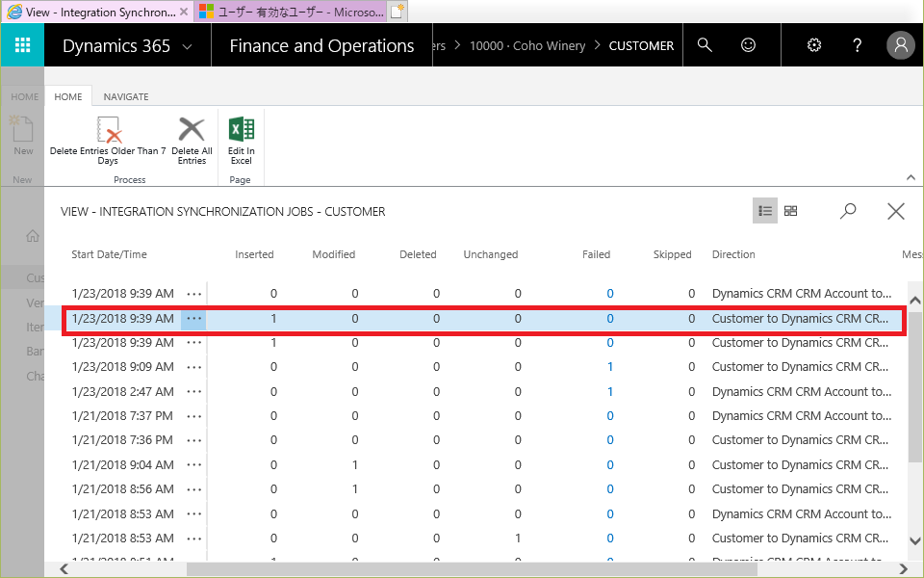
Task: Click Finance and Operations title
Action: point(321,46)
